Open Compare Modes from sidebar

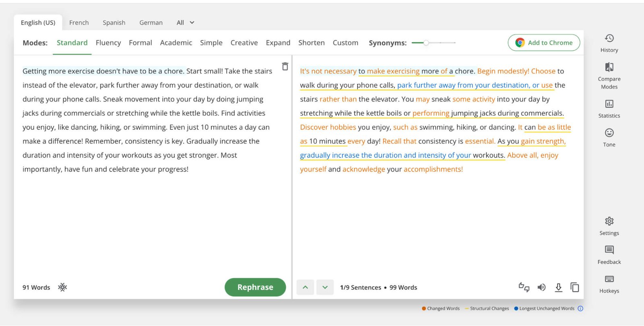[x=609, y=67]
